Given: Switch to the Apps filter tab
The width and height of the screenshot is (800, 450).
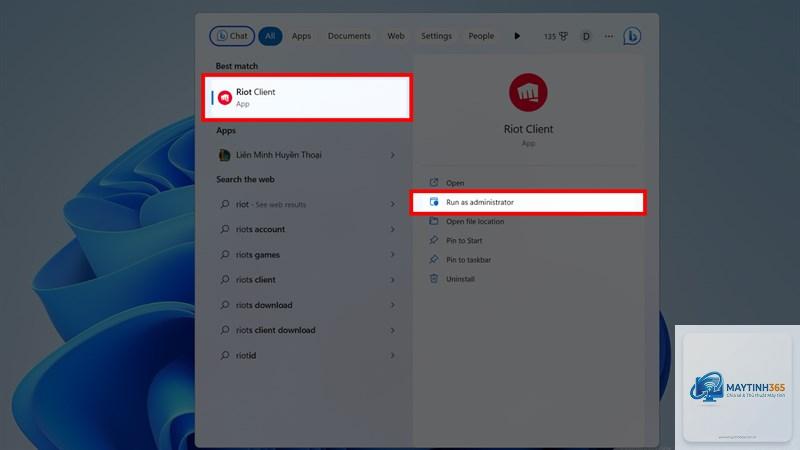Looking at the screenshot, I should [301, 36].
